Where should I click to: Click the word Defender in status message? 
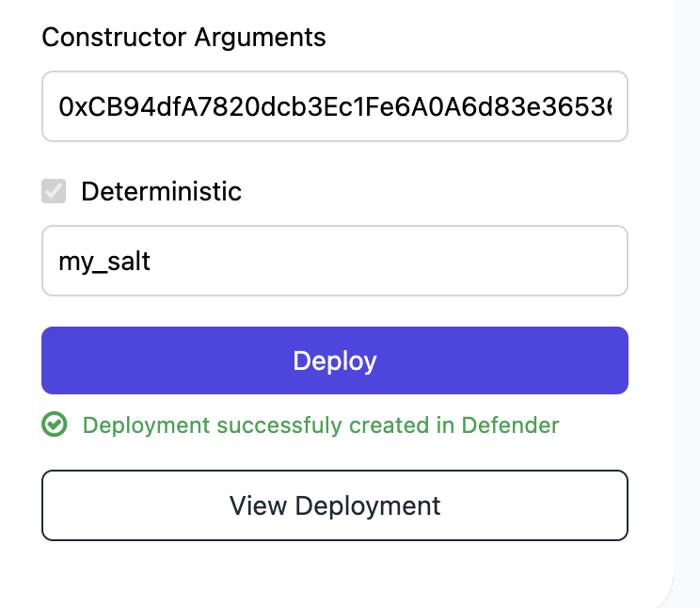[510, 425]
